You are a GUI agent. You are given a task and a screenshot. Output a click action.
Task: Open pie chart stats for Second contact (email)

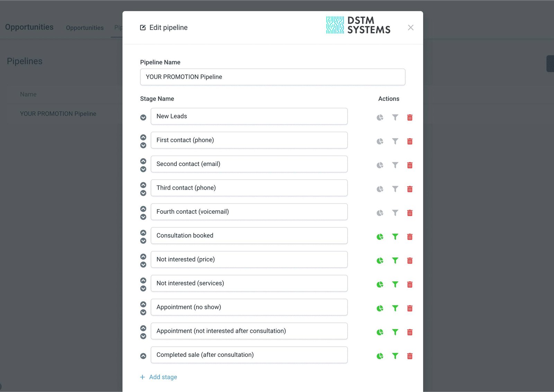click(x=380, y=165)
